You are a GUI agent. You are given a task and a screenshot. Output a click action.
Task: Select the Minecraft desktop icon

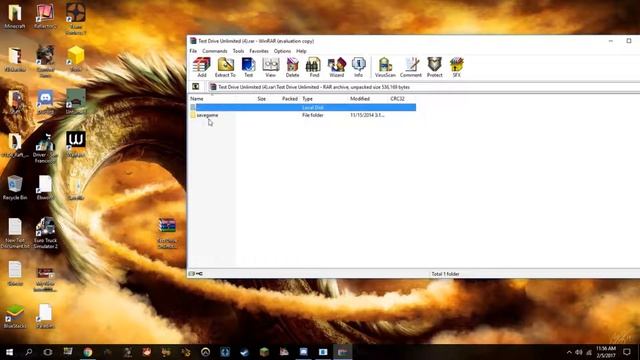(15, 16)
